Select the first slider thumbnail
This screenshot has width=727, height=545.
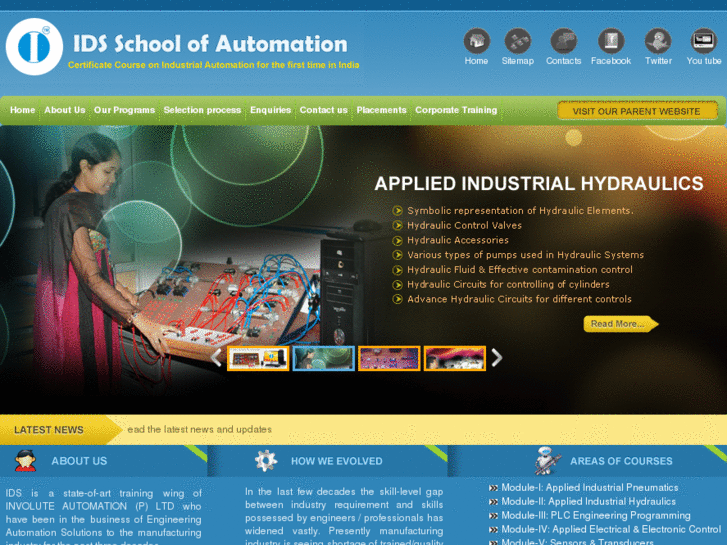click(x=258, y=358)
